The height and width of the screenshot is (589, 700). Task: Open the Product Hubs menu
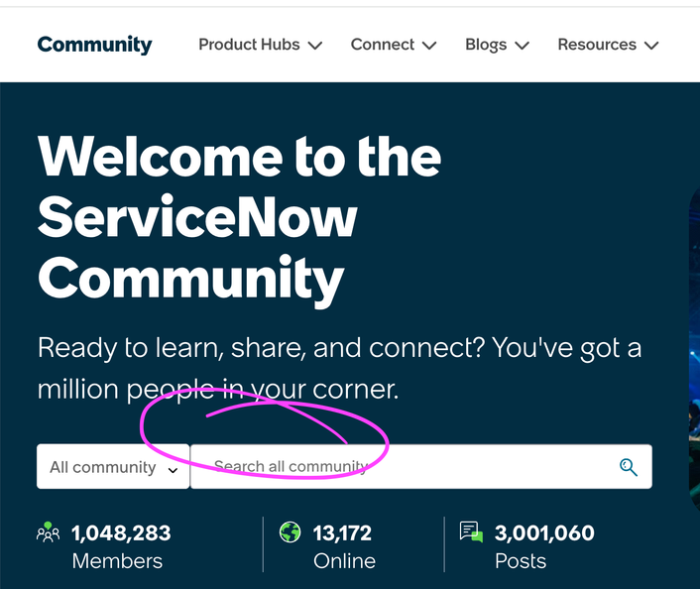[260, 45]
